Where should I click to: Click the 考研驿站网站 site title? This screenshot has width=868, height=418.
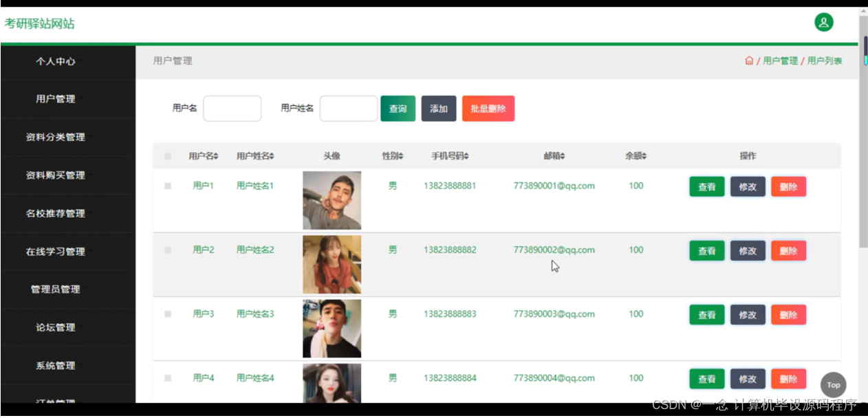click(39, 23)
